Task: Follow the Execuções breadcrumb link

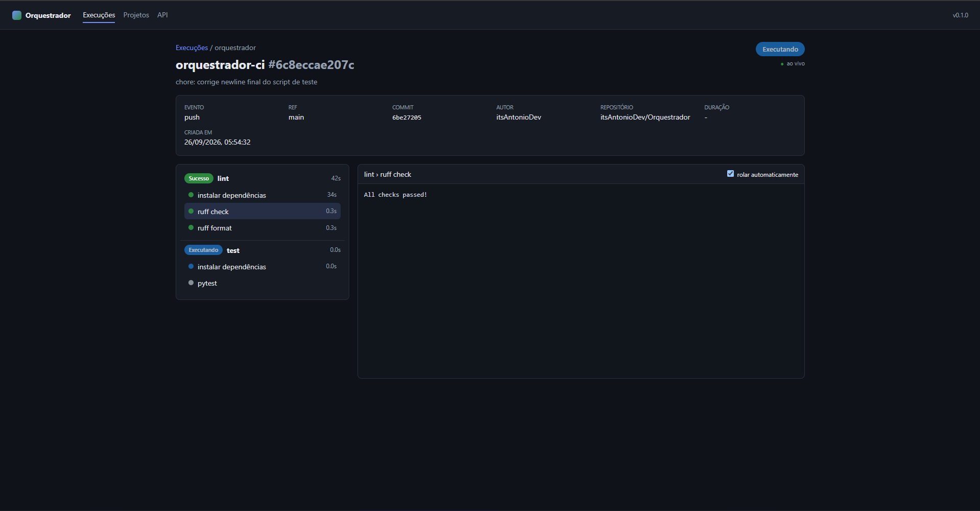Action: (x=192, y=48)
